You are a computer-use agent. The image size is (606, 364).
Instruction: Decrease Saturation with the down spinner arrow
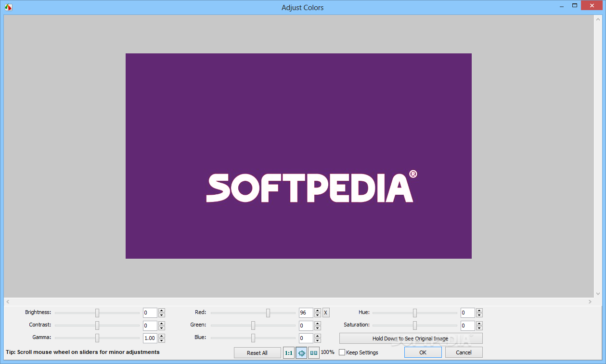click(479, 328)
